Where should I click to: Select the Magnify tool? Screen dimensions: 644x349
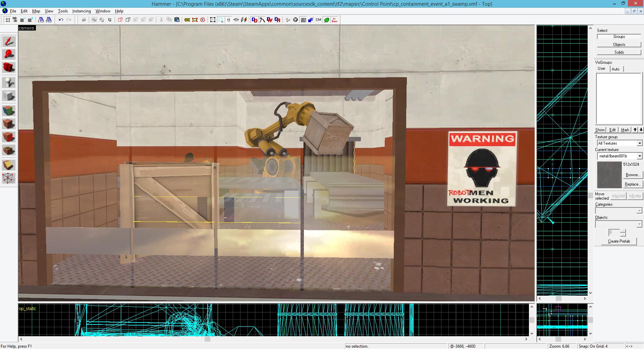coord(9,54)
